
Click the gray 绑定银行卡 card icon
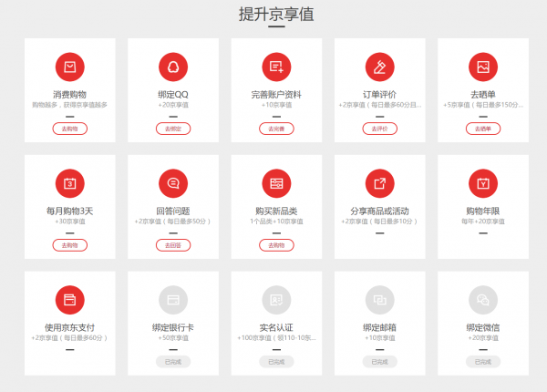tap(172, 299)
